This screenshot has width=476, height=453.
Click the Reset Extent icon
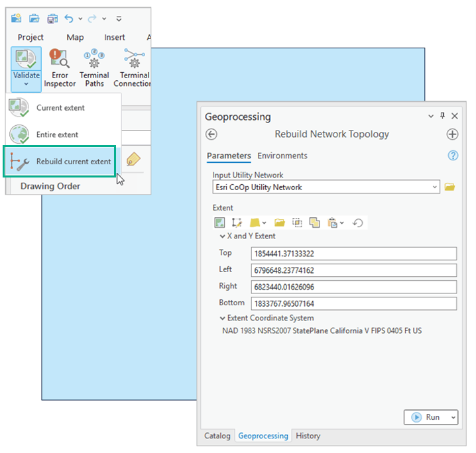tap(358, 223)
